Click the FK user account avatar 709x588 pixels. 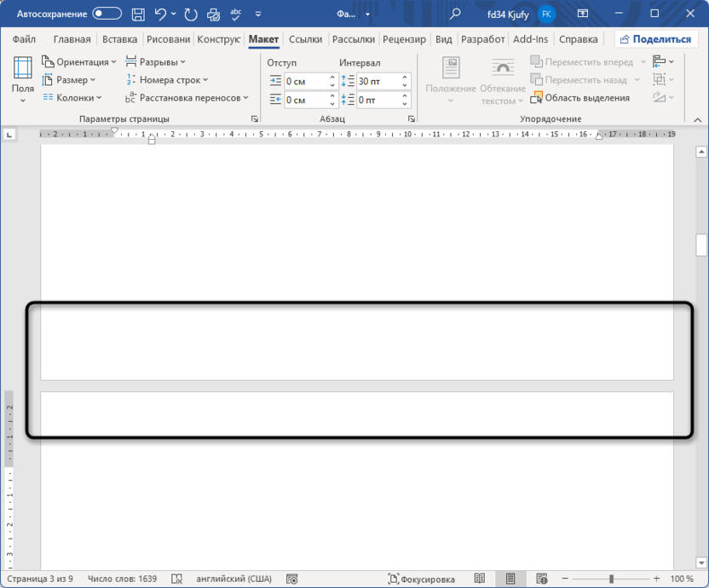pyautogui.click(x=546, y=14)
